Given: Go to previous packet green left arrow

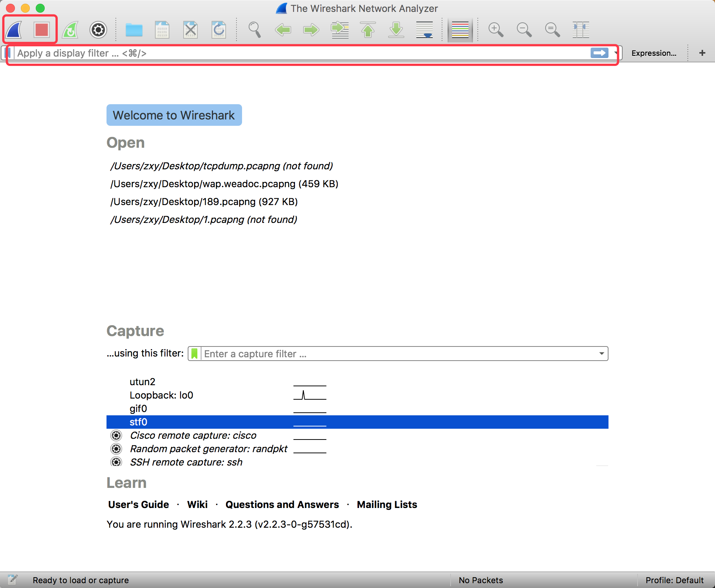Looking at the screenshot, I should click(x=283, y=30).
